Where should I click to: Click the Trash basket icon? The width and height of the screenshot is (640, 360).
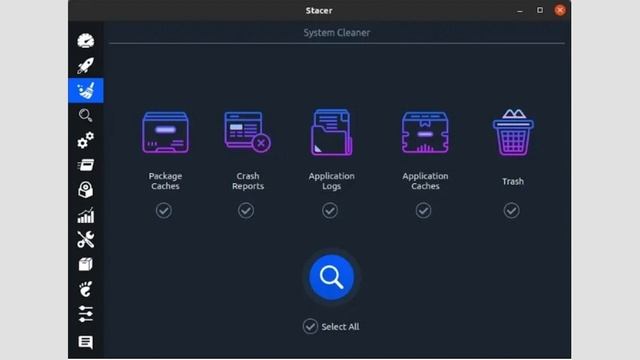[x=513, y=132]
